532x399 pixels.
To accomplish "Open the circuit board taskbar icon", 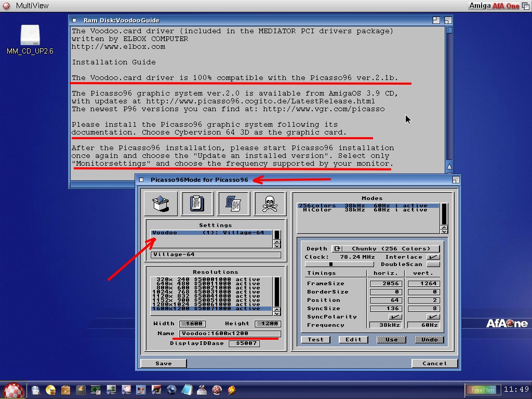I will pyautogui.click(x=96, y=390).
